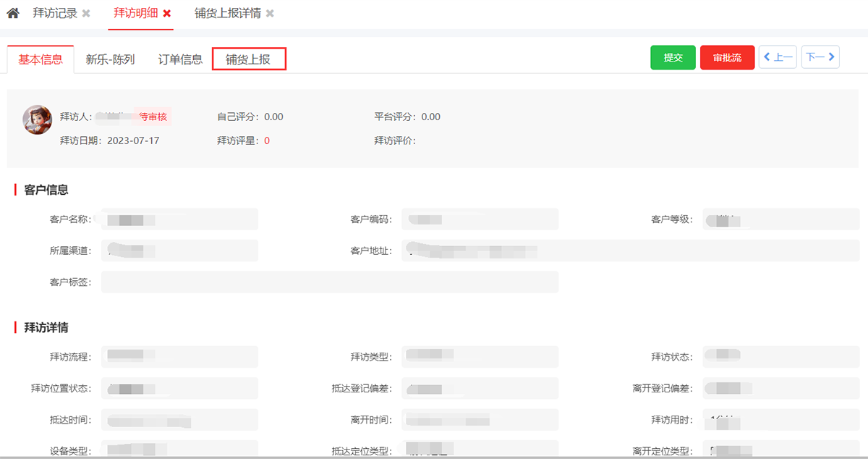Click the 待审核 status badge
The height and width of the screenshot is (459, 868).
pos(153,117)
